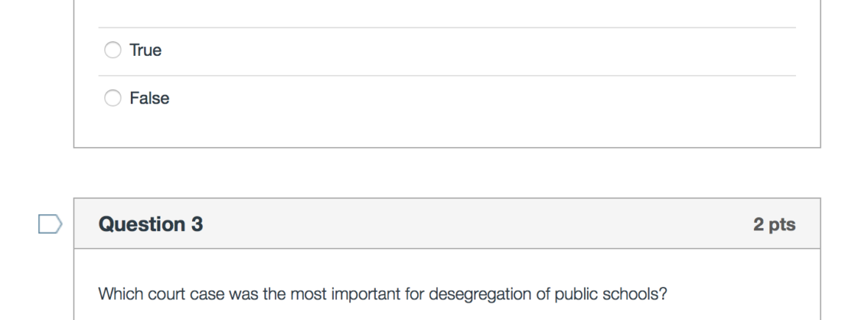Flag Question 3 for later review

[50, 224]
